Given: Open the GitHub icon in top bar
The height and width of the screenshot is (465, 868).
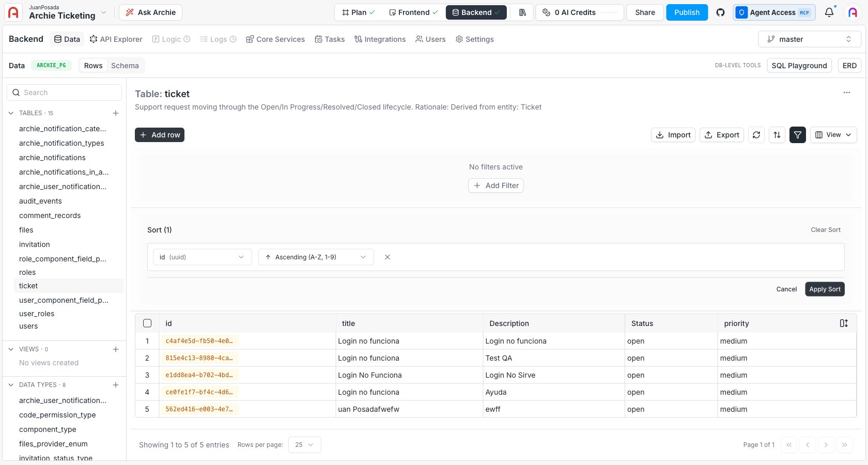Looking at the screenshot, I should click(720, 12).
